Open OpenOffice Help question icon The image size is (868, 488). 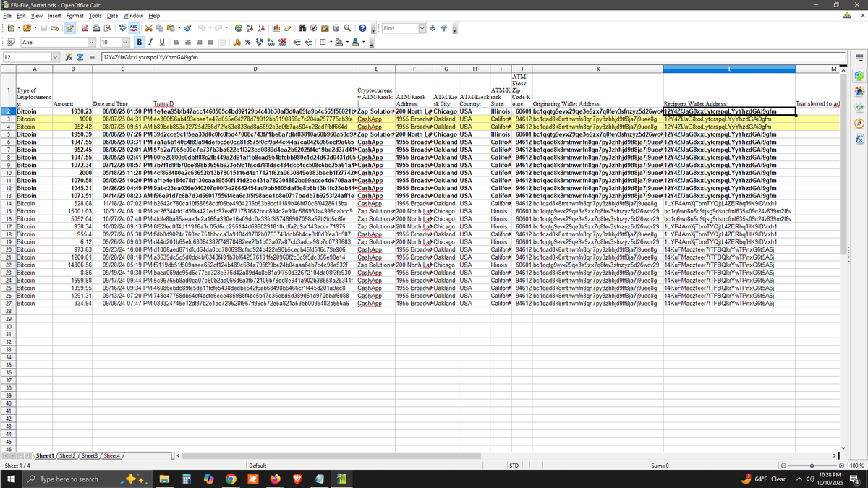tap(362, 28)
